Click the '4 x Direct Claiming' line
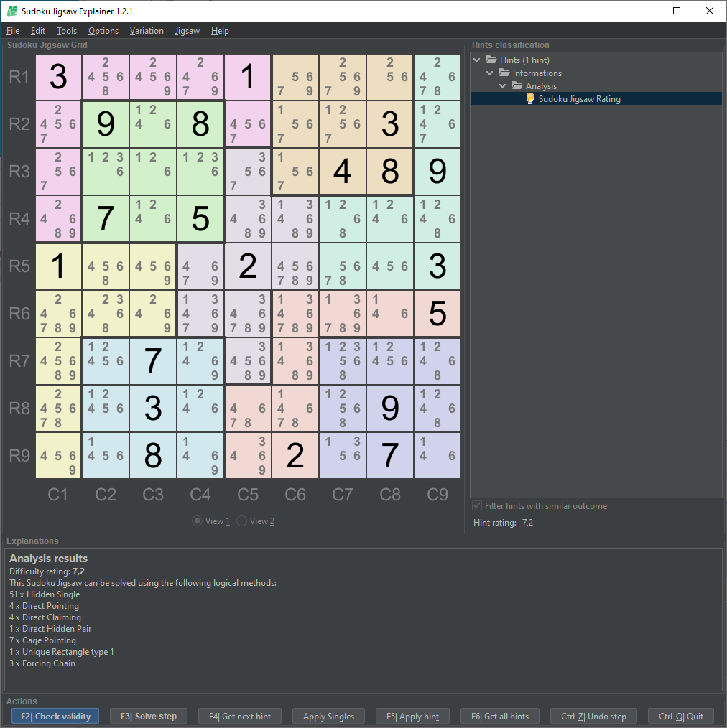Viewport: 727px width, 728px height. 45,617
